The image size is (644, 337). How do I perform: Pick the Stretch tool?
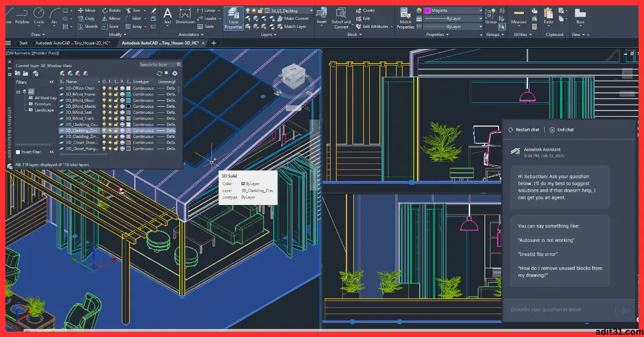coord(87,26)
